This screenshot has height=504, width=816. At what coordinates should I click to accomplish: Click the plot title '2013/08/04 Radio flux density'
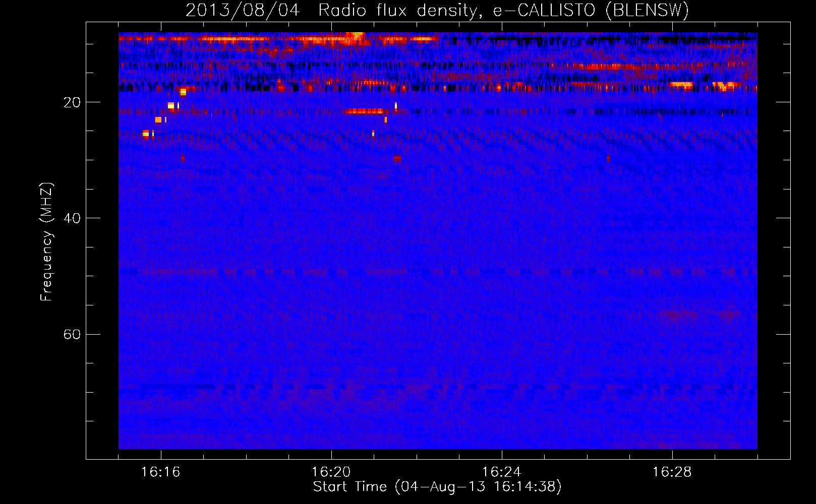437,10
